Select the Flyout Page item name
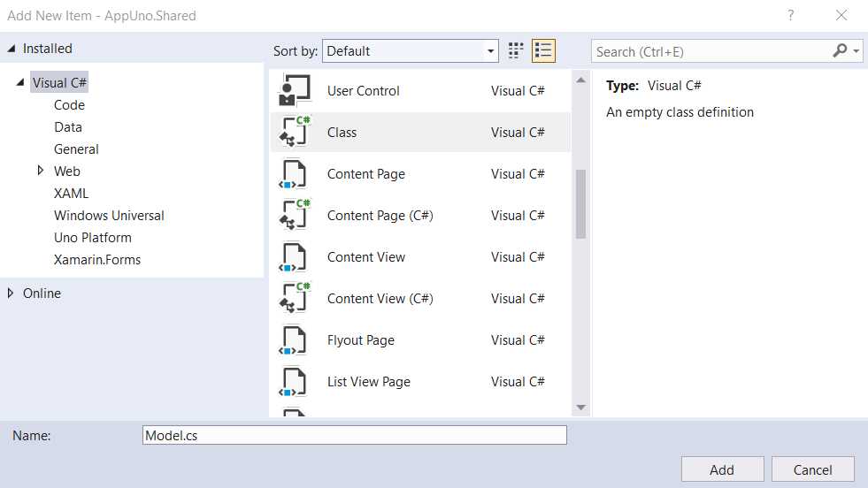 (360, 339)
